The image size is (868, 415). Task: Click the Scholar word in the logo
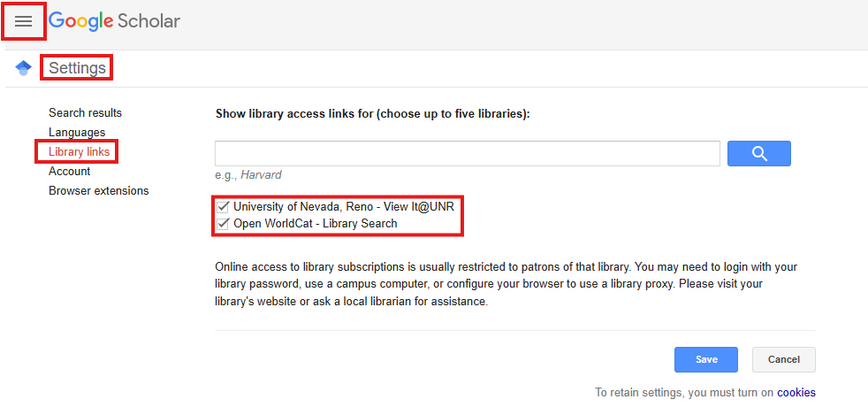tap(148, 21)
